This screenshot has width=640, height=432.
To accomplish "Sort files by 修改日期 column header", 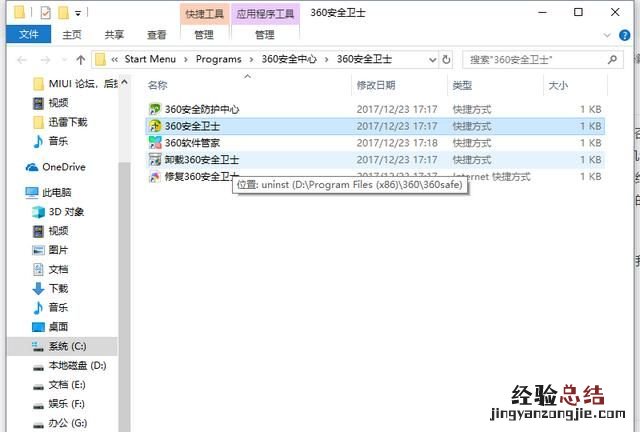I will pos(375,86).
